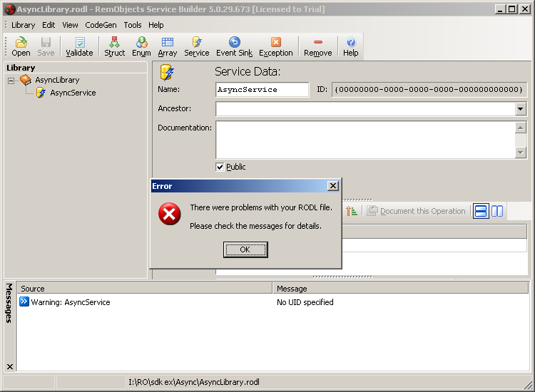Image resolution: width=535 pixels, height=392 pixels.
Task: Minimize the Service Builder window
Action: pyautogui.click(x=500, y=9)
